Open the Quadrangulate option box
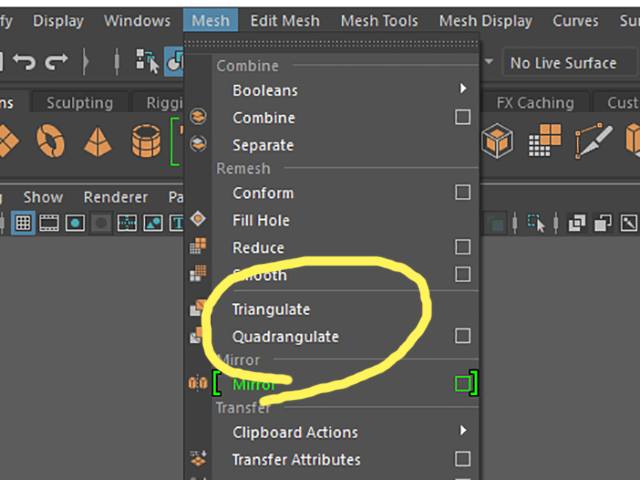 [462, 336]
